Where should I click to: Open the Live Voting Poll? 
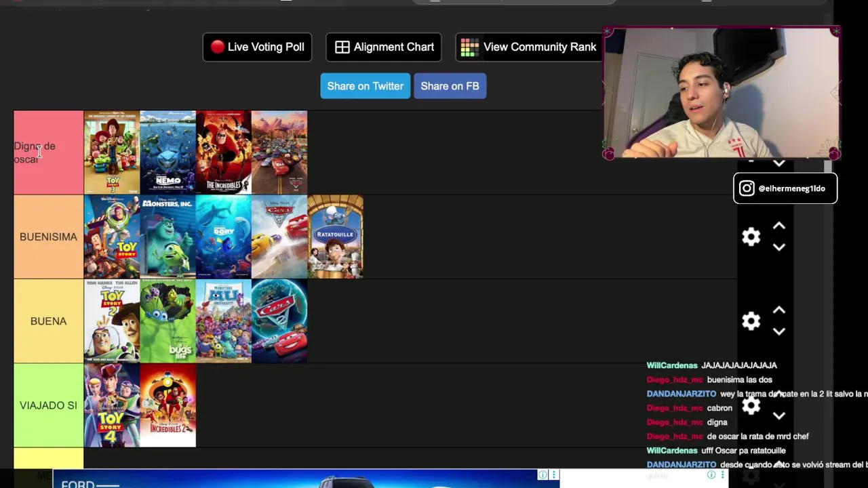tap(257, 47)
